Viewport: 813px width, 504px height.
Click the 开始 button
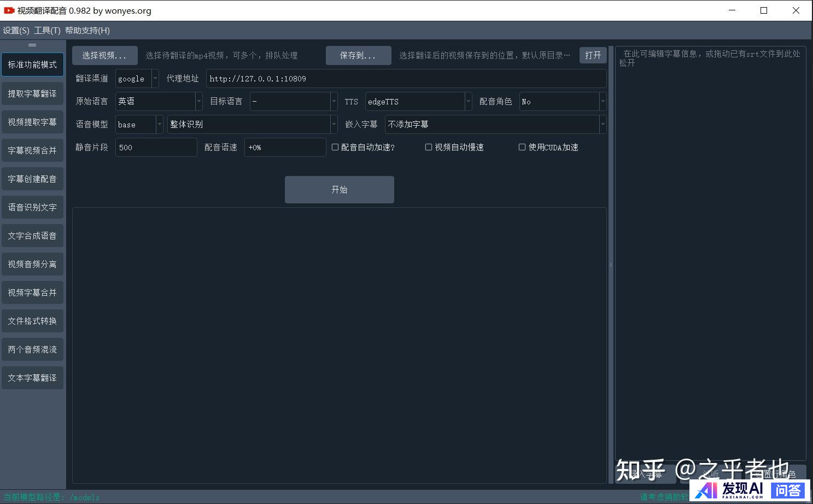click(339, 190)
